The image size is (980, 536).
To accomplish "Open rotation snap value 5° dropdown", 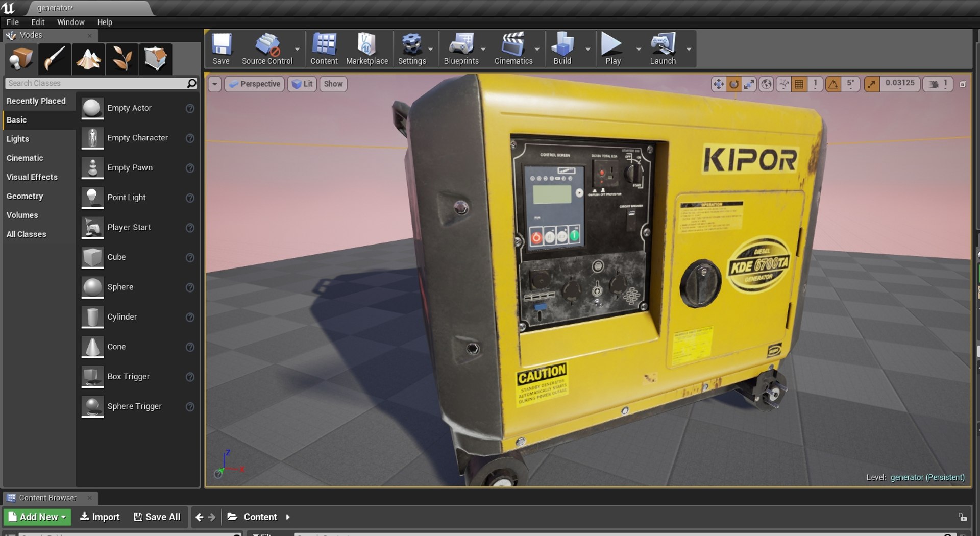I will point(850,84).
